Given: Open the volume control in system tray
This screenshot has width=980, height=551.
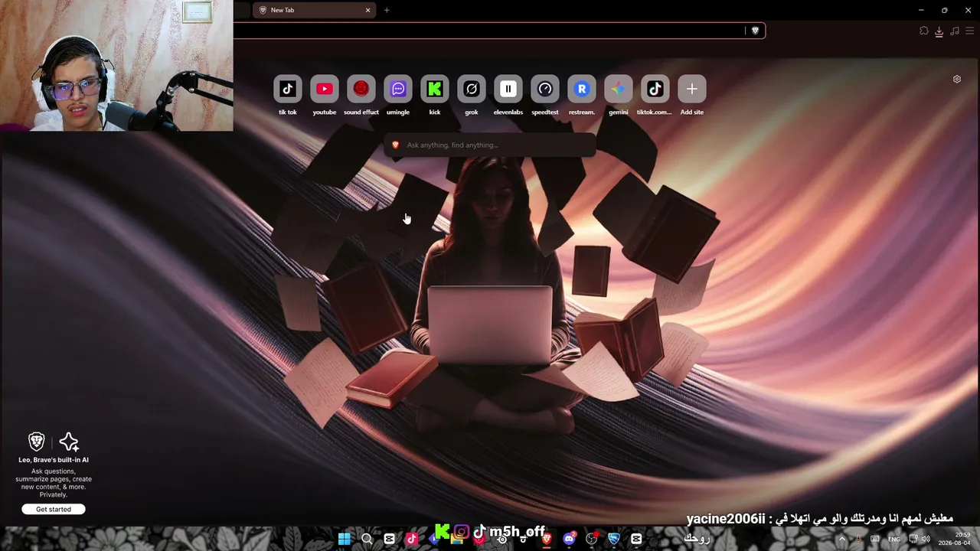Looking at the screenshot, I should [926, 539].
